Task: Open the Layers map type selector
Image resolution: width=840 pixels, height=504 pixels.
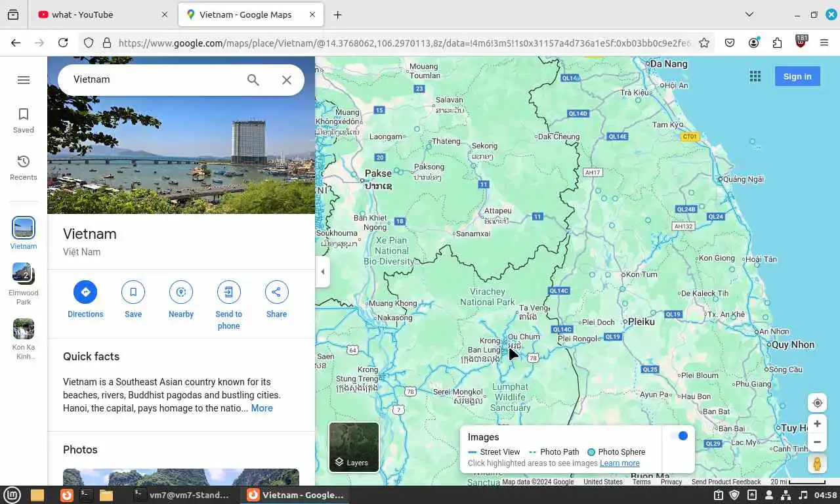Action: point(354,447)
